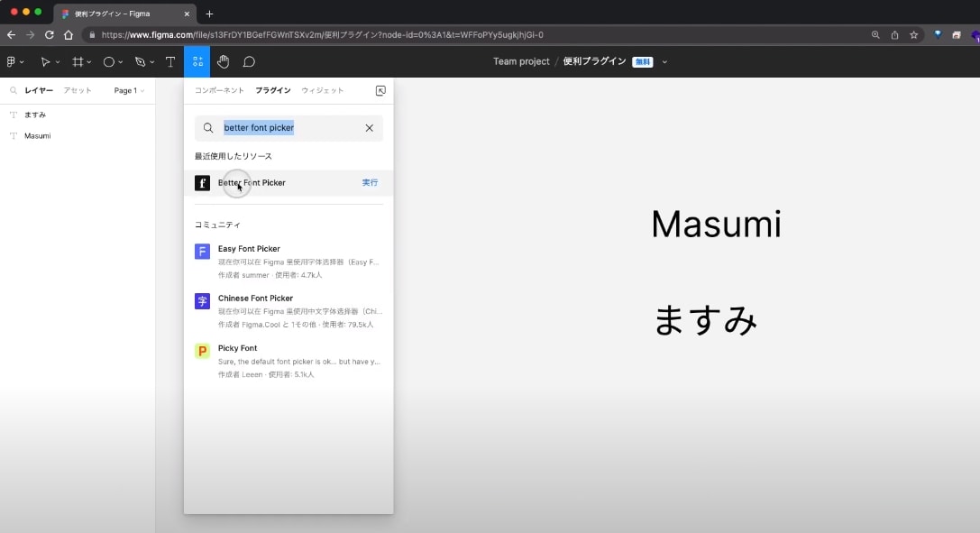Viewport: 980px width, 533px height.
Task: Click the 無料 plan badge
Action: (x=643, y=62)
